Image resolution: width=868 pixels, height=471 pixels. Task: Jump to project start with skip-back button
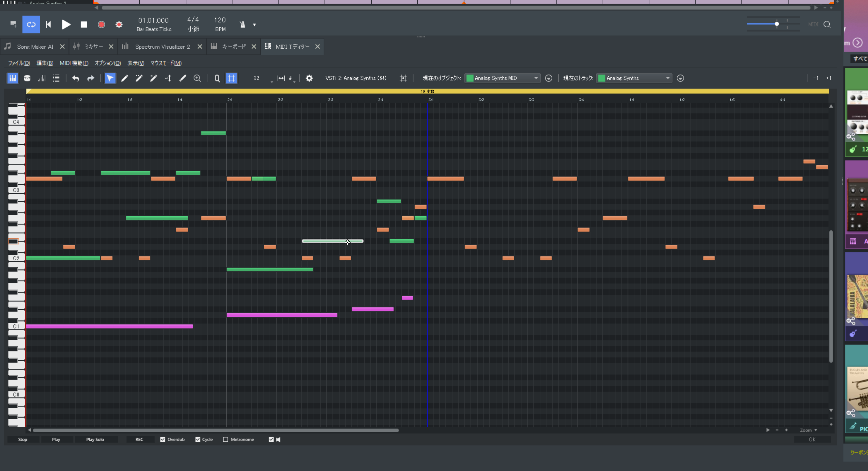click(49, 24)
